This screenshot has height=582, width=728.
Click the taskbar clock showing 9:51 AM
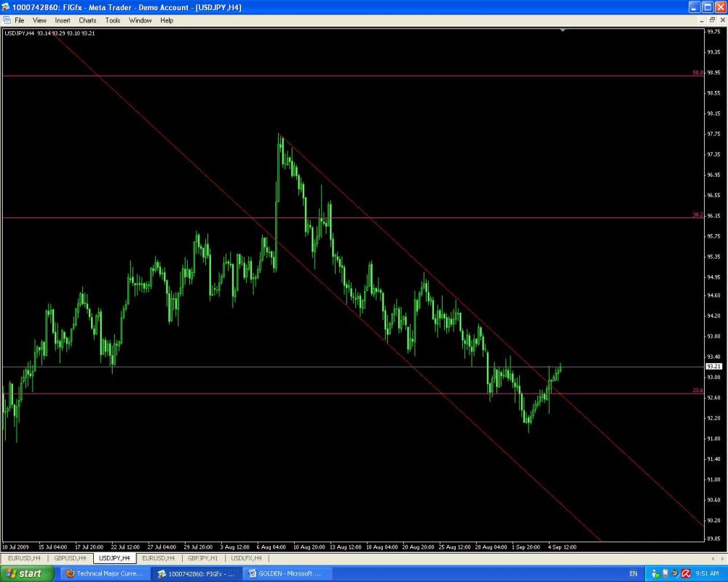coord(707,574)
